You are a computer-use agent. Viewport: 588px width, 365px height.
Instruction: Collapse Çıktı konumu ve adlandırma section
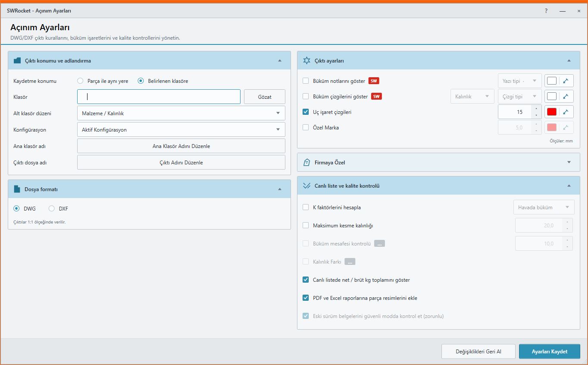pos(280,61)
